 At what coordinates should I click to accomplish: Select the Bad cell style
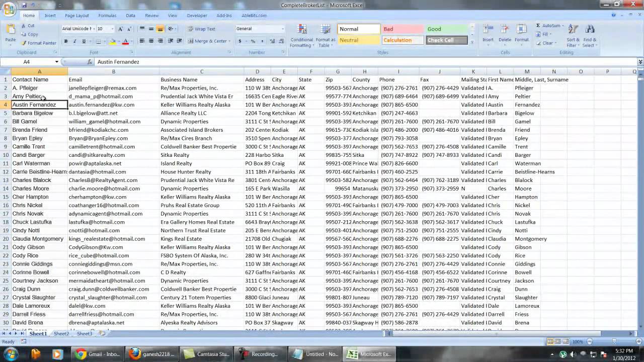403,29
